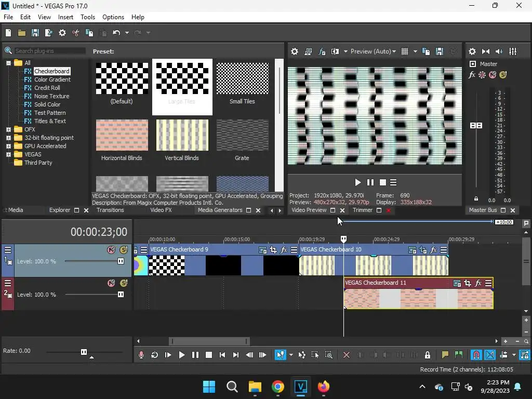Switch to Video FX tab
The image size is (532, 399).
[x=161, y=210]
